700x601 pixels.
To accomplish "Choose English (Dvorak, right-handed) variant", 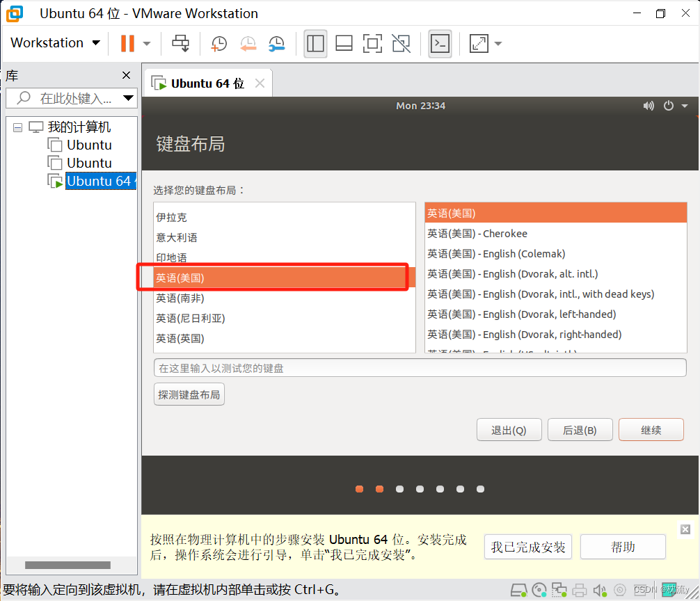I will click(x=556, y=334).
